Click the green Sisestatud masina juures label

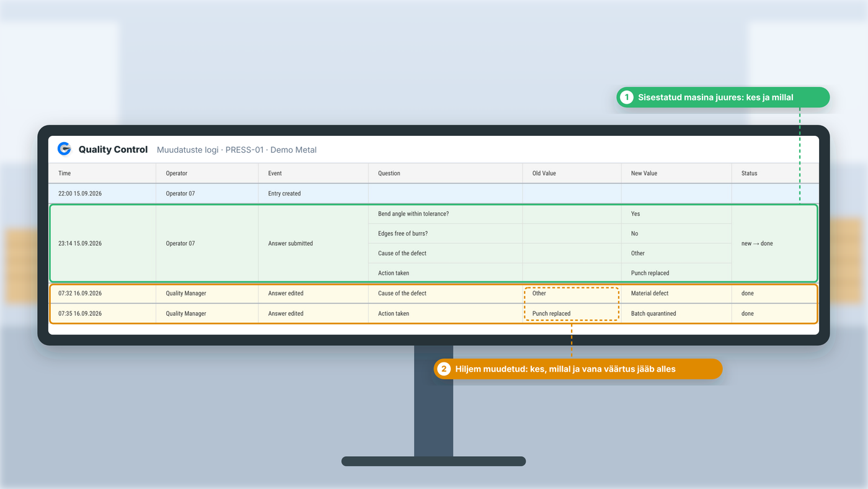point(715,97)
